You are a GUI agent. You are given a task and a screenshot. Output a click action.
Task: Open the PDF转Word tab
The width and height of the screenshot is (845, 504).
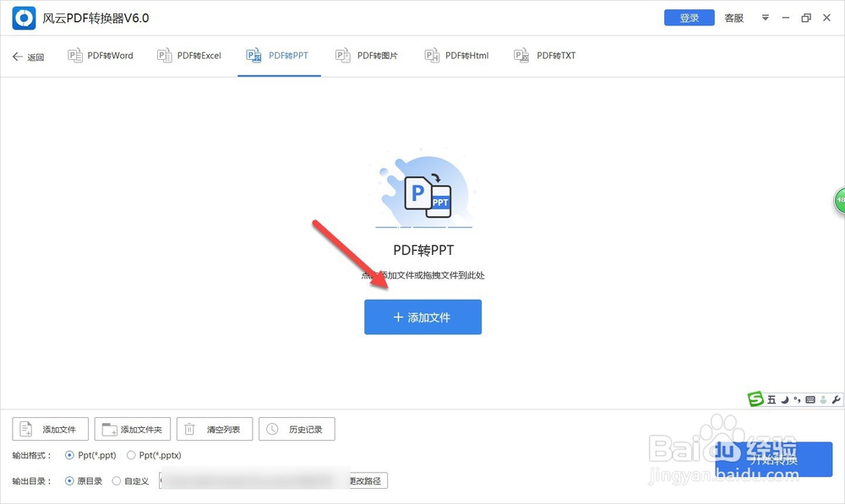point(101,56)
